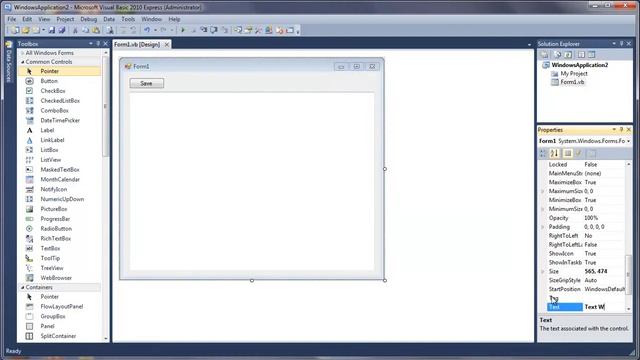Viewport: 640px width, 360px height.
Task: Open the Form1 object selector dropdown
Action: [629, 141]
